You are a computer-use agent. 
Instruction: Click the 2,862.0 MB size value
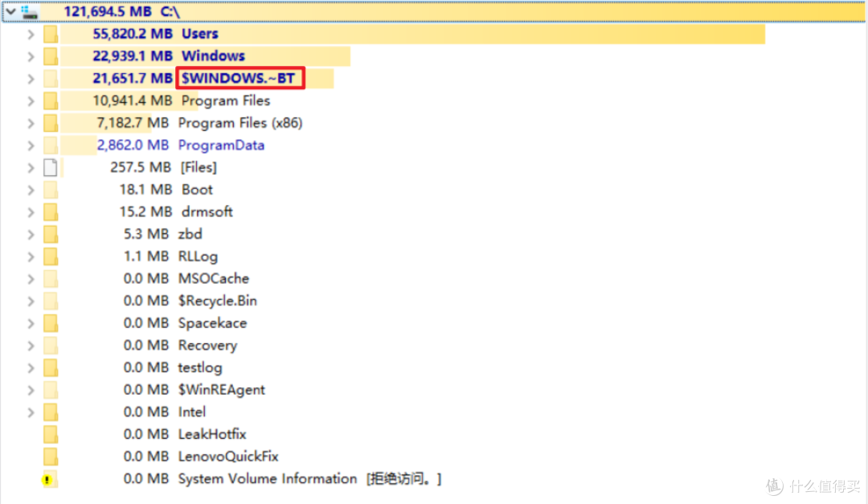pos(133,145)
